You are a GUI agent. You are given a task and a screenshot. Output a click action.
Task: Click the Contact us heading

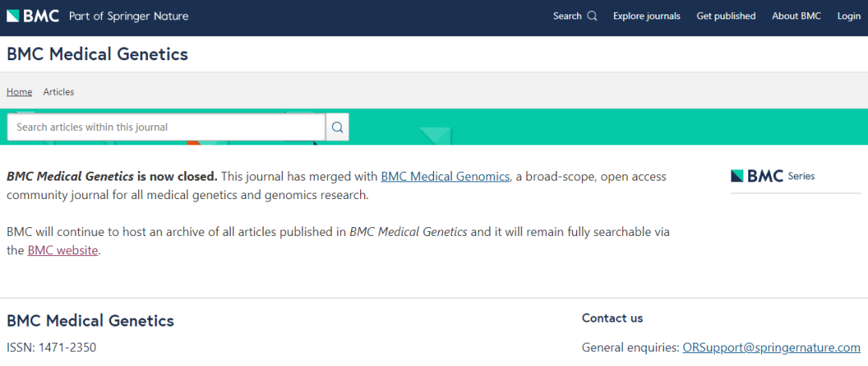tap(612, 318)
